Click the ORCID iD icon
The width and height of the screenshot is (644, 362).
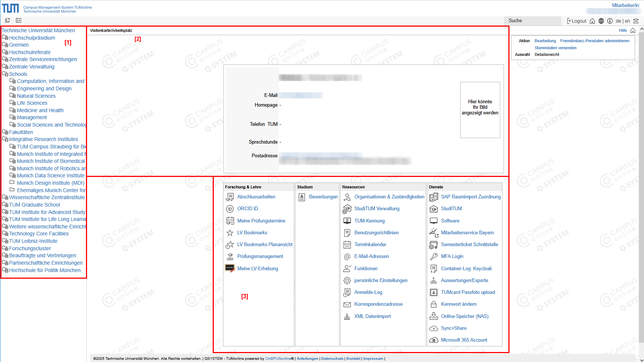click(230, 209)
